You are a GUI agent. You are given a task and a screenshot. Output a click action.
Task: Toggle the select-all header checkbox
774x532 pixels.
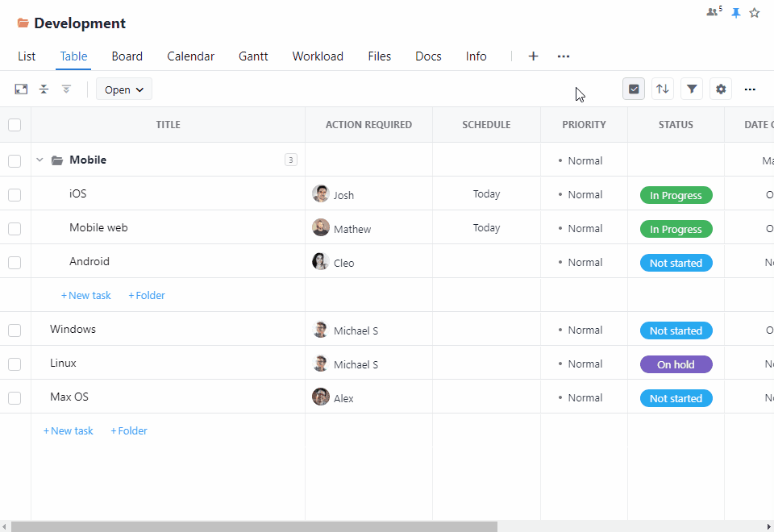pos(15,125)
